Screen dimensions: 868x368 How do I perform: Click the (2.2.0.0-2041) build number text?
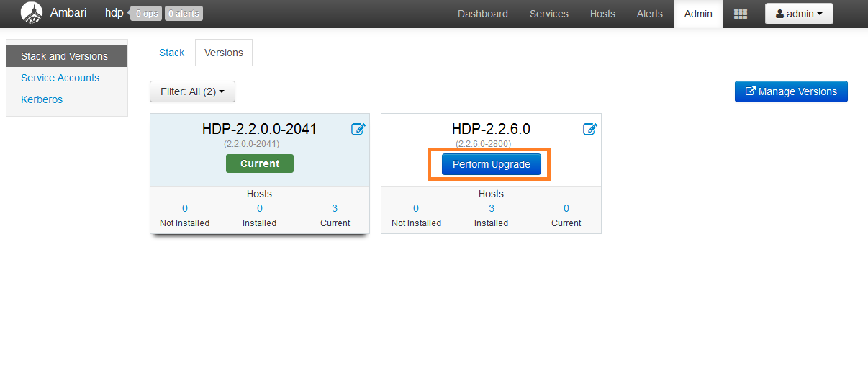251,143
